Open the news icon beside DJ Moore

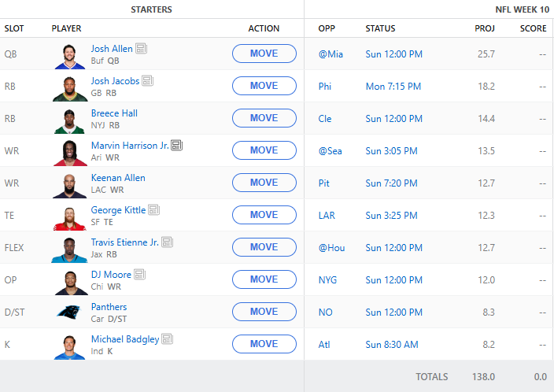point(139,275)
